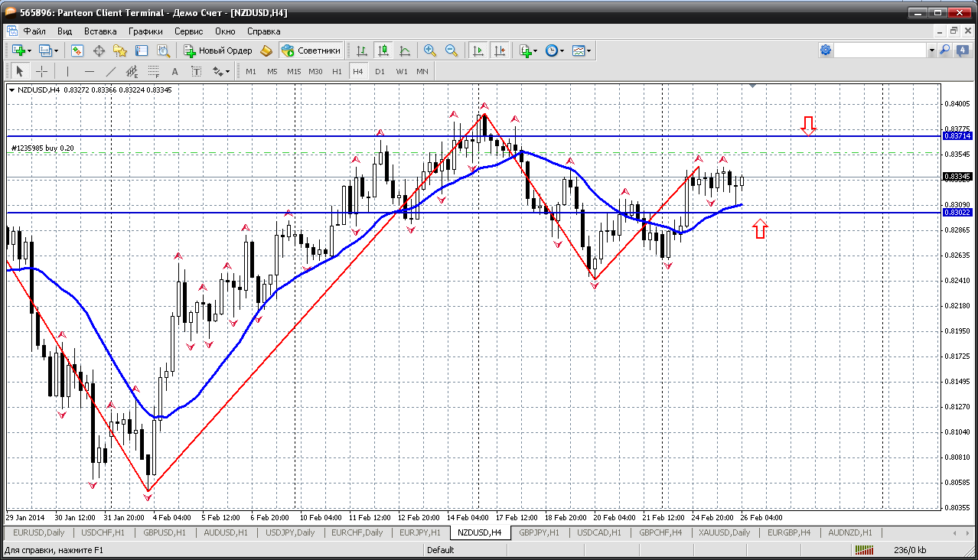Expand the new chart dropdown arrow
Image resolution: width=978 pixels, height=560 pixels.
pos(30,50)
